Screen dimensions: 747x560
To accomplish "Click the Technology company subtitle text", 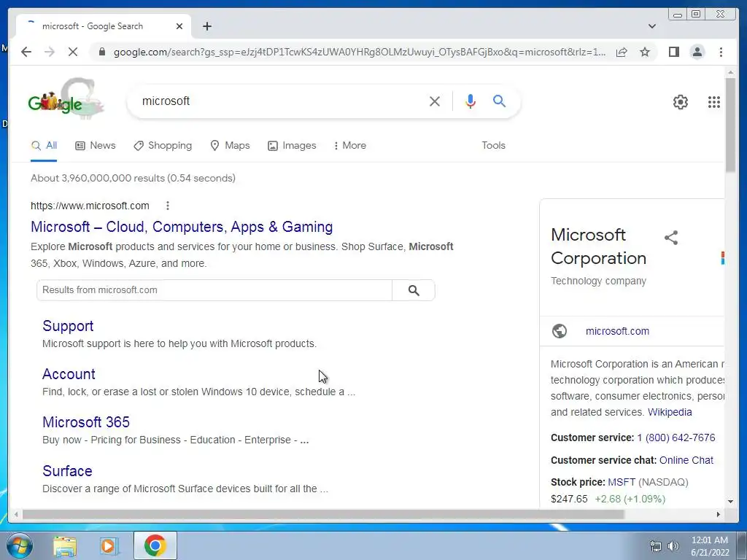I will (x=598, y=281).
